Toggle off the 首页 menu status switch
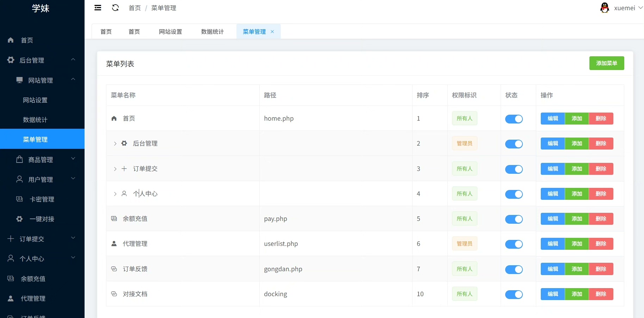Viewport: 644px width, 318px height. [x=514, y=119]
